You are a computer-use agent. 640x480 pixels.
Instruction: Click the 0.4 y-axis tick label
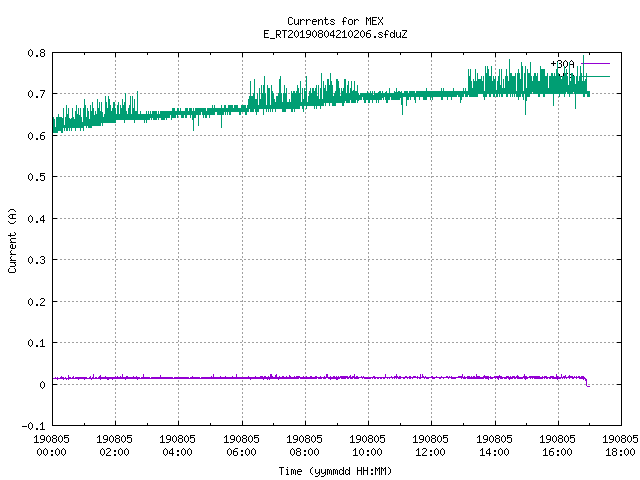(x=37, y=219)
